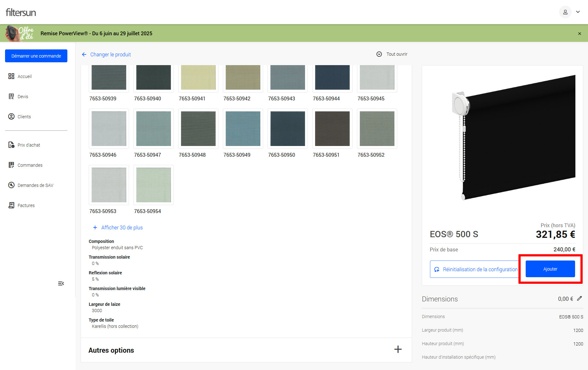Expand the Autres options section
This screenshot has height=370, width=588.
[398, 350]
